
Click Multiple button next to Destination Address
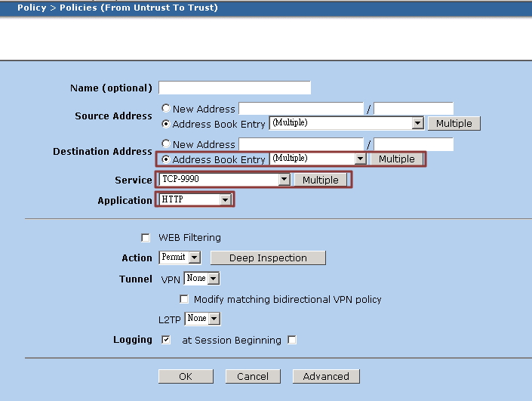(396, 159)
